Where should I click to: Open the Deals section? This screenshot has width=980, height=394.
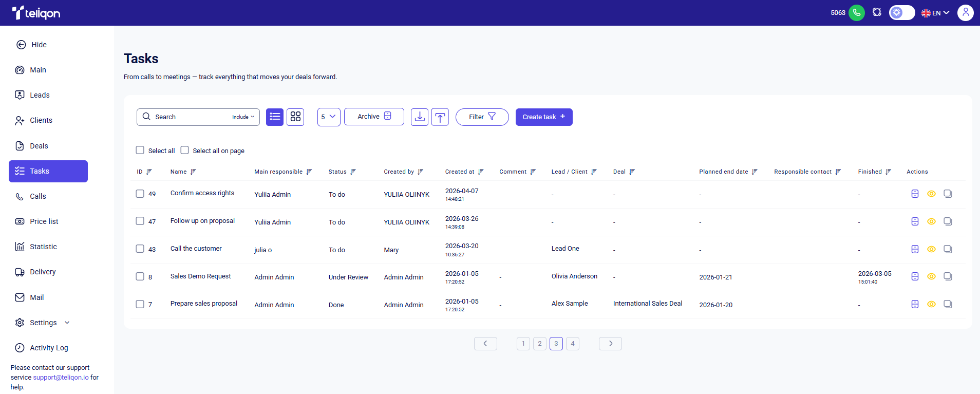pos(32,146)
